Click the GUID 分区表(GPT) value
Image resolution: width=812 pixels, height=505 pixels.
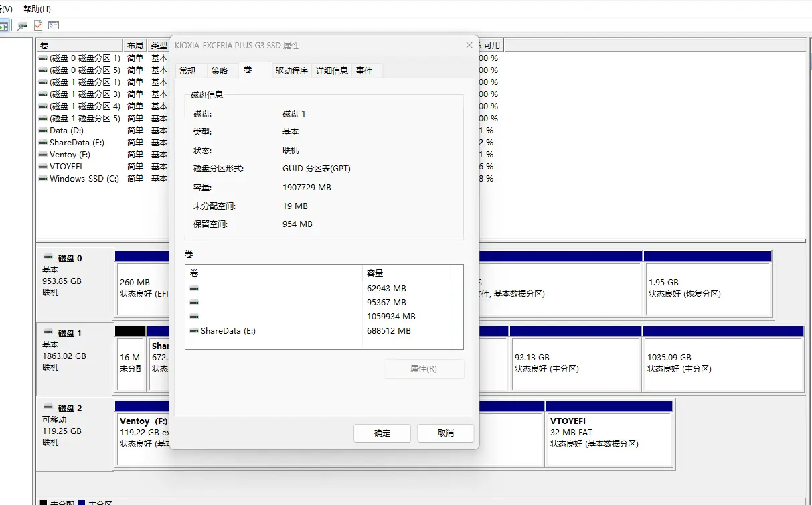point(317,169)
